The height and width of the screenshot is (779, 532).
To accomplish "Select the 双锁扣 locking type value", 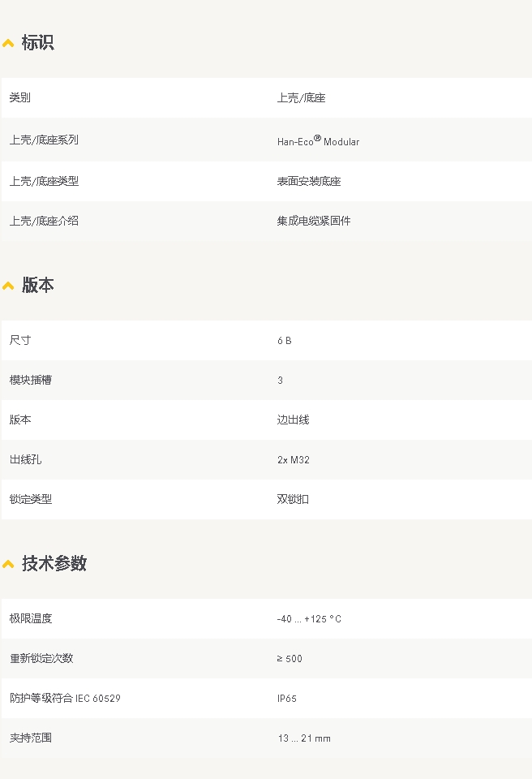I will tap(293, 499).
